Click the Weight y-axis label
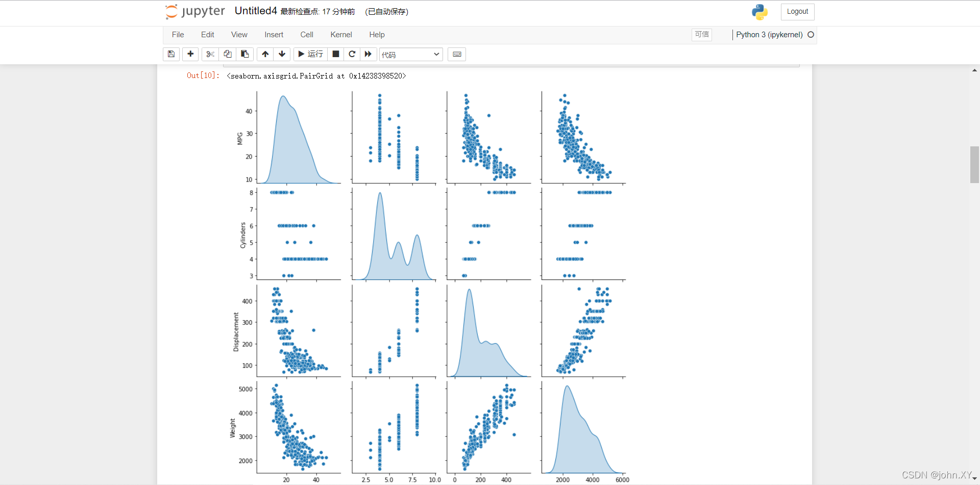Viewport: 980px width, 485px height. (x=233, y=428)
